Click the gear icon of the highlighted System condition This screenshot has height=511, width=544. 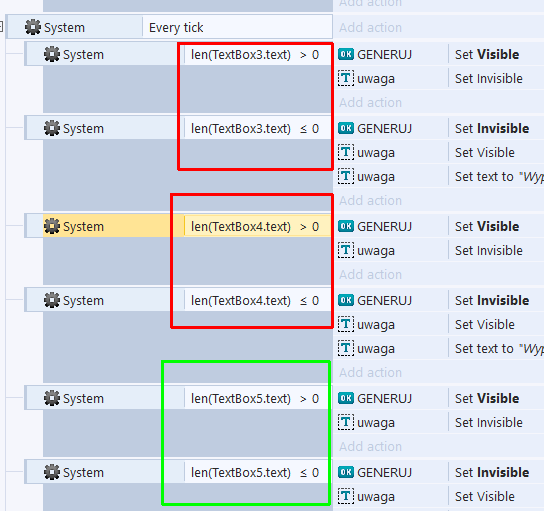(52, 226)
